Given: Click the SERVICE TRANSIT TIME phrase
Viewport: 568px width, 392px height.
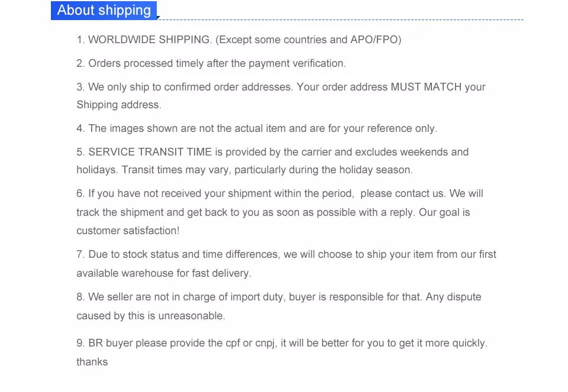Looking at the screenshot, I should pos(150,152).
